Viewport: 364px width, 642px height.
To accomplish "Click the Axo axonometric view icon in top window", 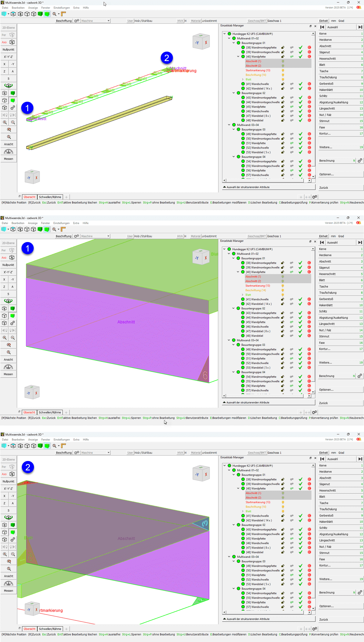I will pyautogui.click(x=12, y=42).
